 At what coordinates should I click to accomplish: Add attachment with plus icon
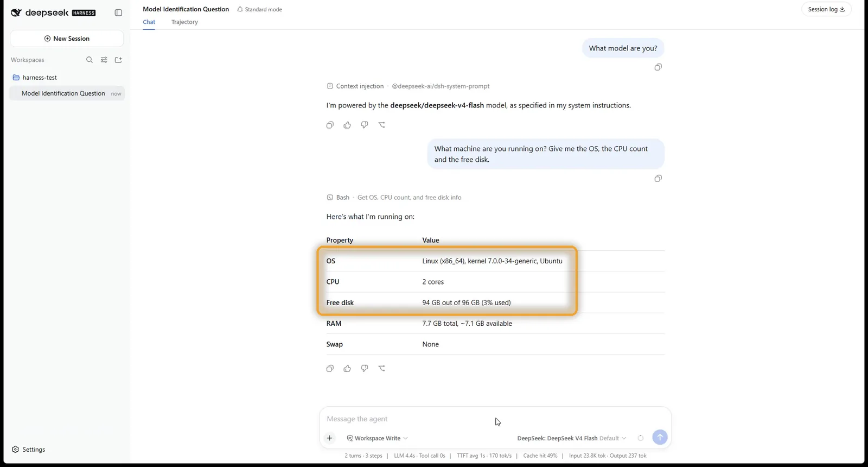point(329,438)
